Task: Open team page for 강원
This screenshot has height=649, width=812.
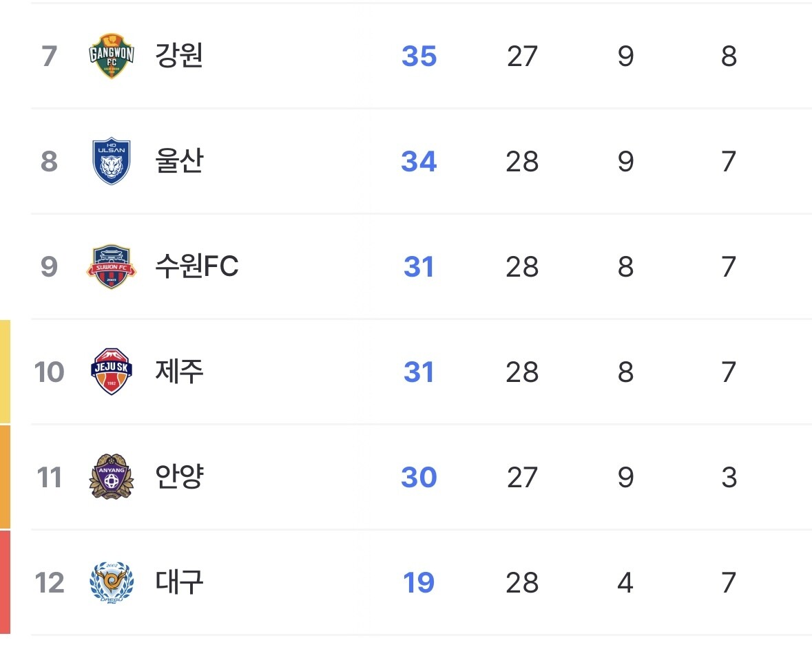Action: click(179, 55)
